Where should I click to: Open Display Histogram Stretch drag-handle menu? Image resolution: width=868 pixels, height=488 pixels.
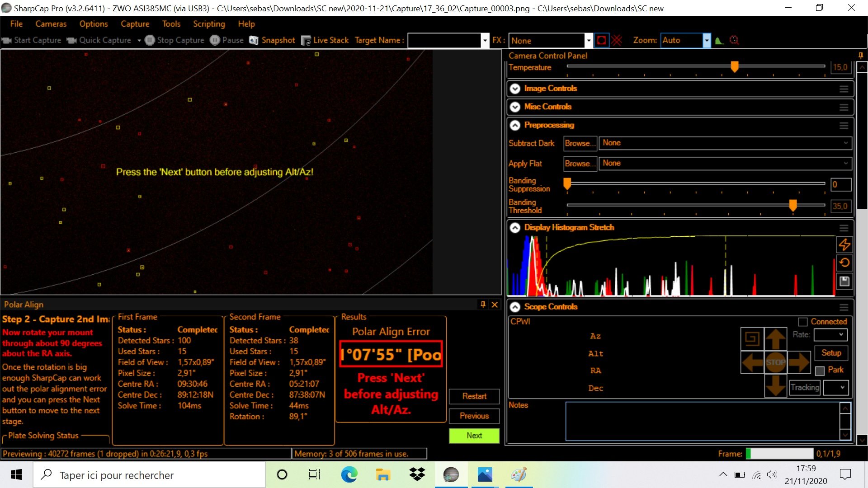844,228
